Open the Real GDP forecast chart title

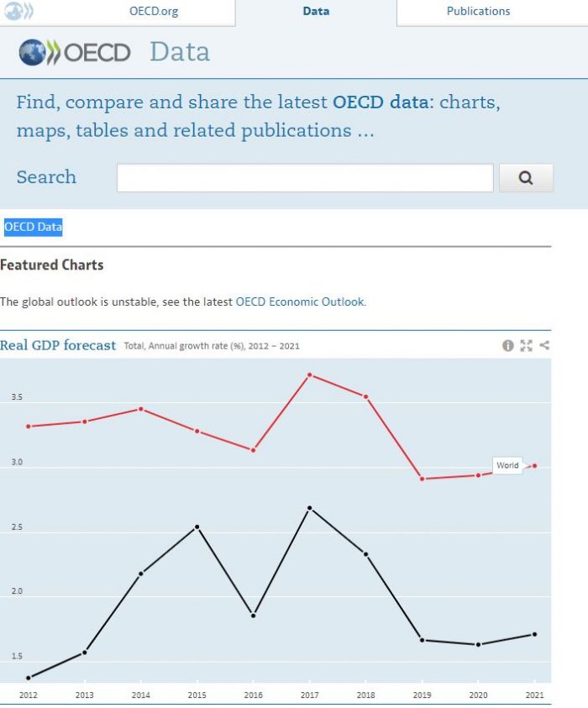click(x=60, y=345)
